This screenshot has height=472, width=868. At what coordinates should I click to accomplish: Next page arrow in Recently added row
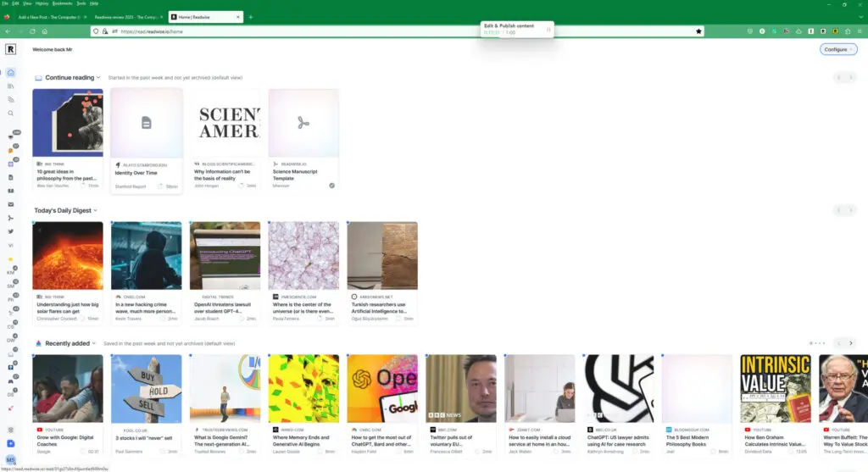(x=851, y=343)
